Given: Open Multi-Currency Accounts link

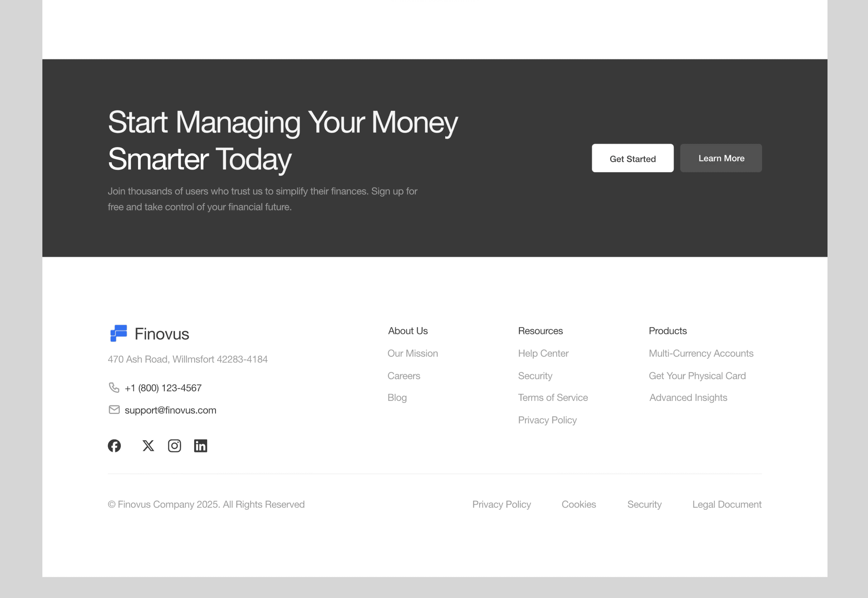Looking at the screenshot, I should click(x=701, y=353).
